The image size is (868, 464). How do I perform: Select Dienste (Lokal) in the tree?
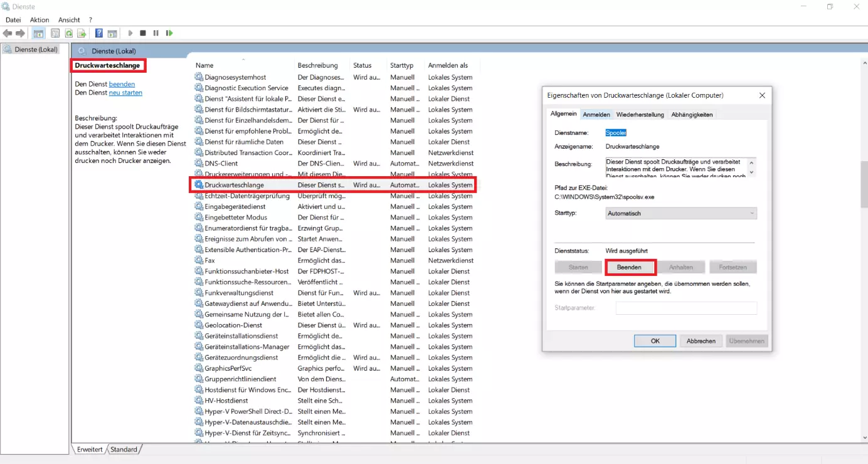click(31, 50)
